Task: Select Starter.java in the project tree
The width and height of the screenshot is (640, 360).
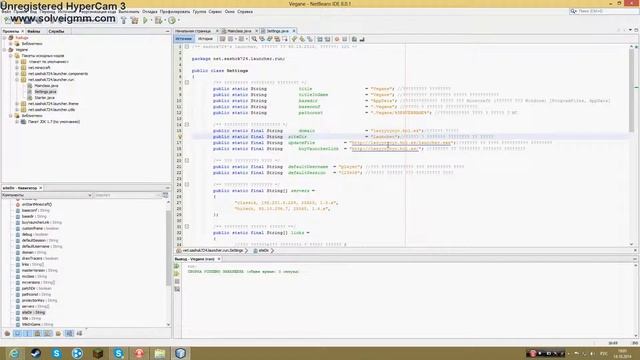Action: (x=44, y=98)
